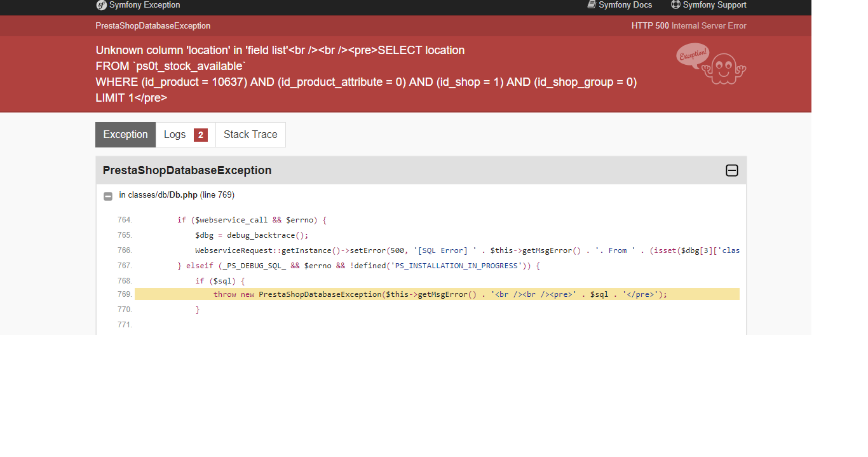868x457 pixels.
Task: Collapse the PrestaShopDatabaseException panel
Action: [x=732, y=170]
